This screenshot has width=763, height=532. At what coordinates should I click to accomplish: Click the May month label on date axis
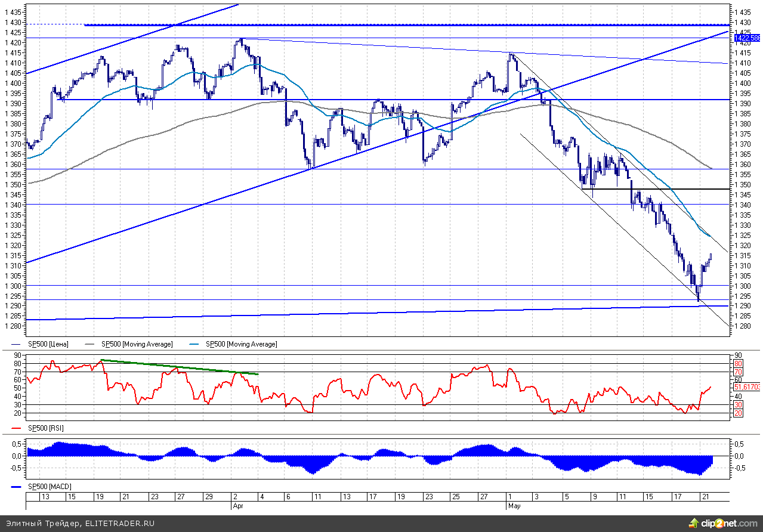[514, 505]
